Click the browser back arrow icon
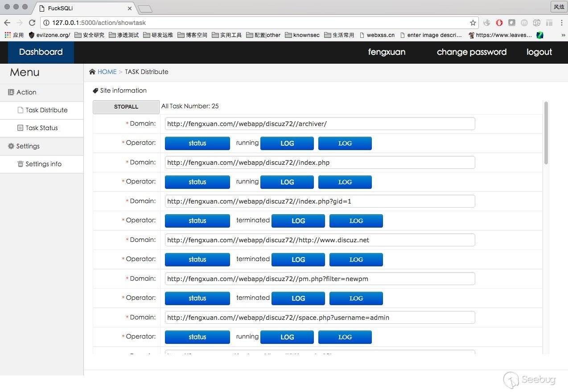The width and height of the screenshot is (568, 392). click(7, 23)
